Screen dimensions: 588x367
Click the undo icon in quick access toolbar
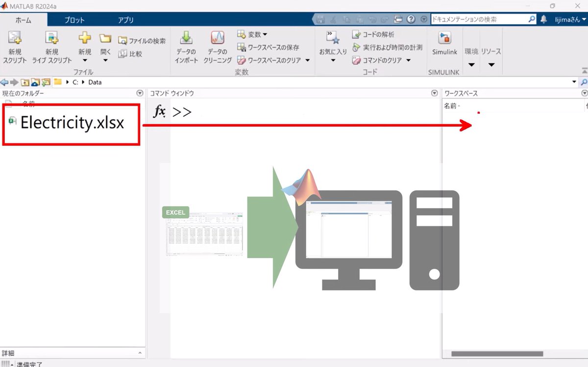372,20
